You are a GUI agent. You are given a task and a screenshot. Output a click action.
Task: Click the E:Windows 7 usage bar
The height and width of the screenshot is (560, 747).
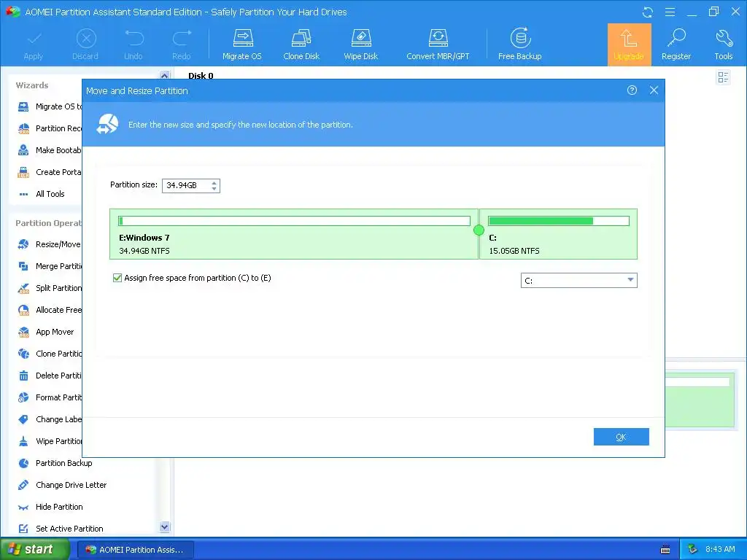(295, 221)
